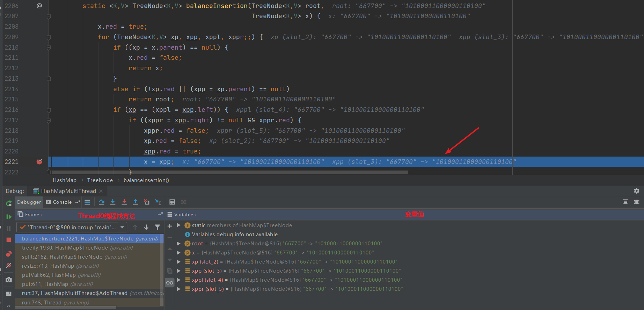Select treeify:1930 stack frame

click(x=88, y=247)
